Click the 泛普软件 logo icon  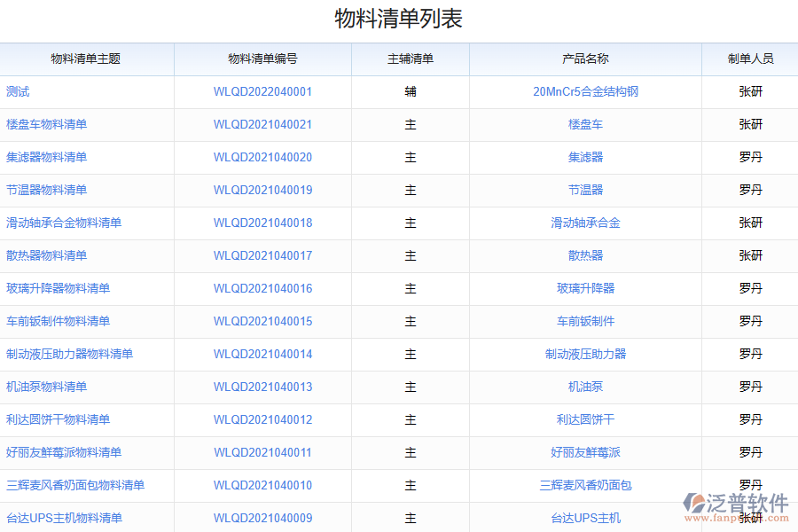[693, 504]
